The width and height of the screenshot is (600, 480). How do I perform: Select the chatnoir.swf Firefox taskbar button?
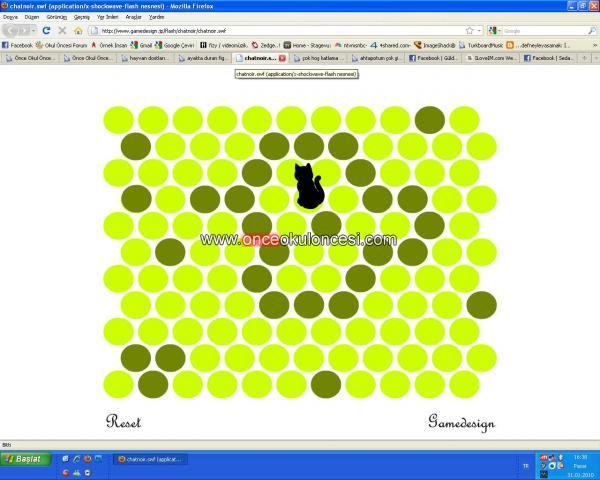click(150, 459)
